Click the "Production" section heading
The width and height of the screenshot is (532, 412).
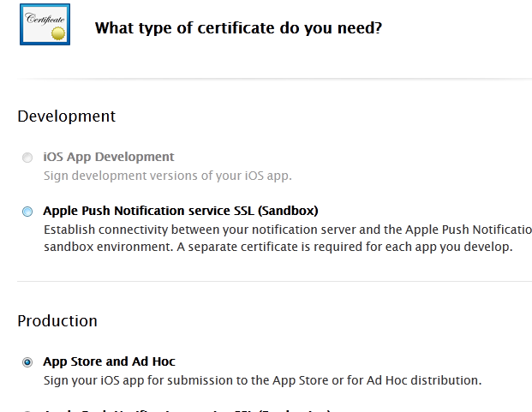point(57,320)
